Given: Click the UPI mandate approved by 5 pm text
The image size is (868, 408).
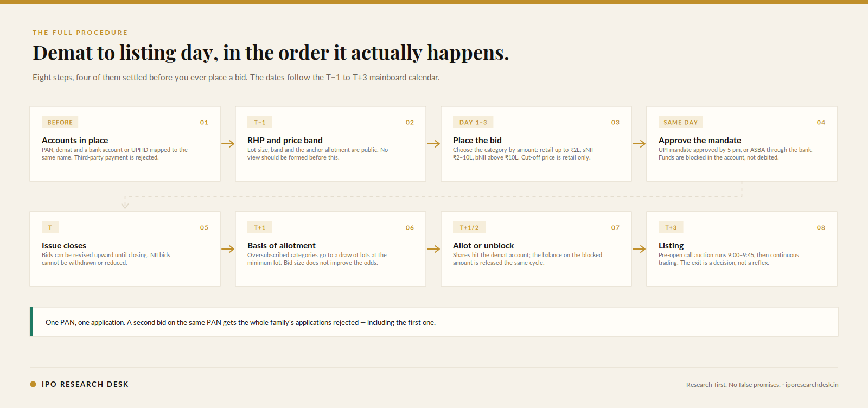Looking at the screenshot, I should point(736,154).
